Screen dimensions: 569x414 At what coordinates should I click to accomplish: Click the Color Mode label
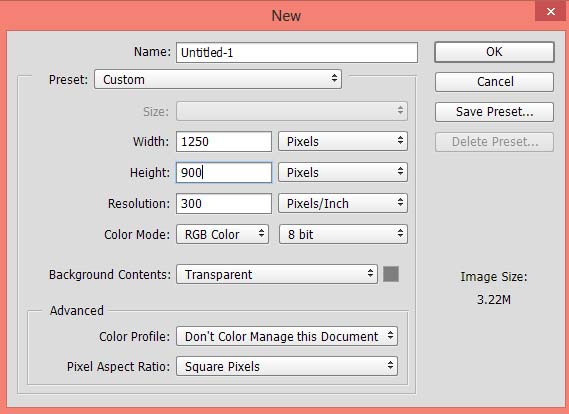(137, 234)
